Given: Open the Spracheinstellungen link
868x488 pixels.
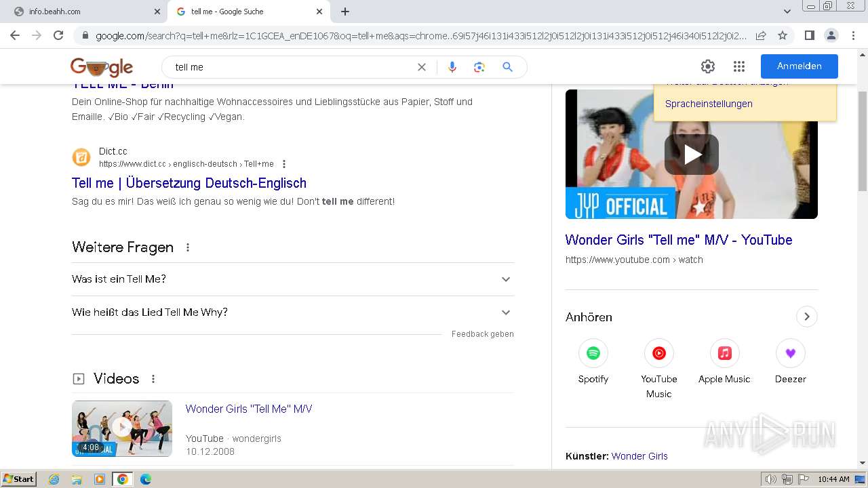Looking at the screenshot, I should (709, 104).
